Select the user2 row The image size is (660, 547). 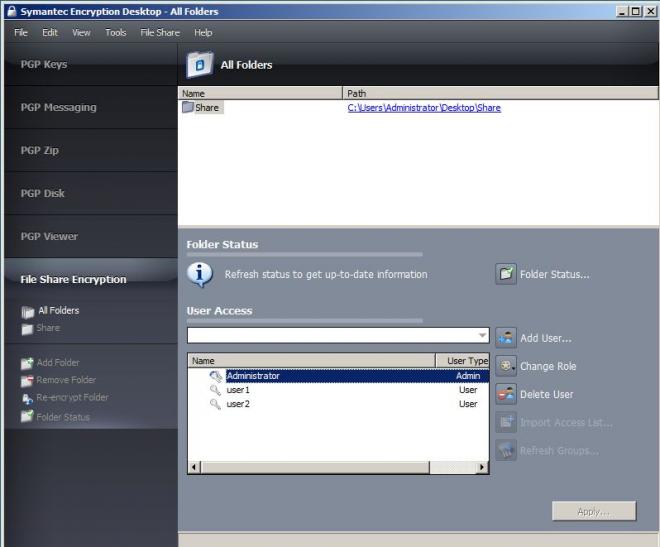[x=338, y=404]
